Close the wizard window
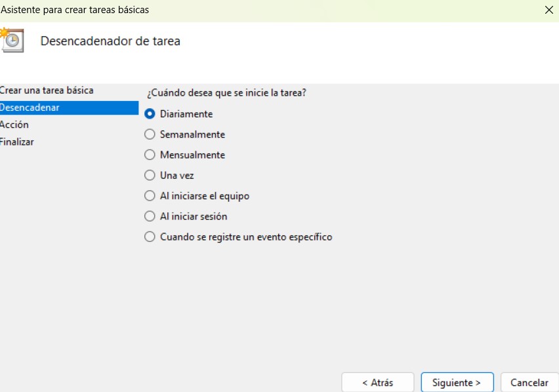Image resolution: width=559 pixels, height=392 pixels. pos(550,10)
